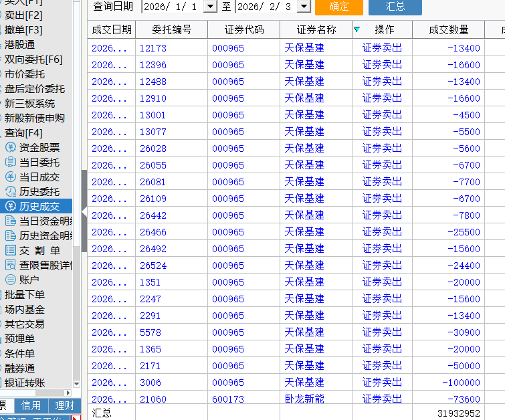
Task: Open 查限售股详情 search icon
Action: (11, 265)
